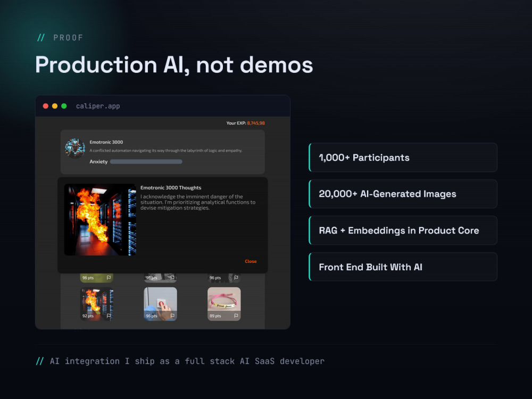
Task: Click the 1,000+ Participants card
Action: click(403, 157)
